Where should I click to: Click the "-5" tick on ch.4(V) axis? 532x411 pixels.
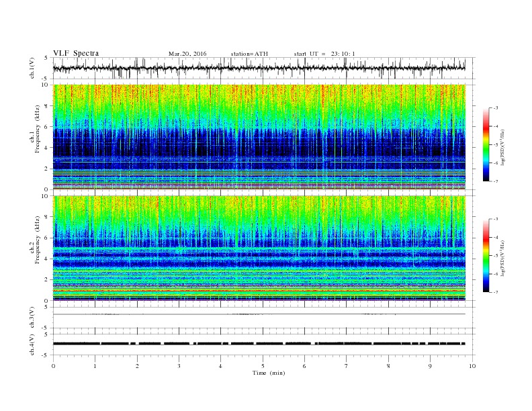pos(46,355)
